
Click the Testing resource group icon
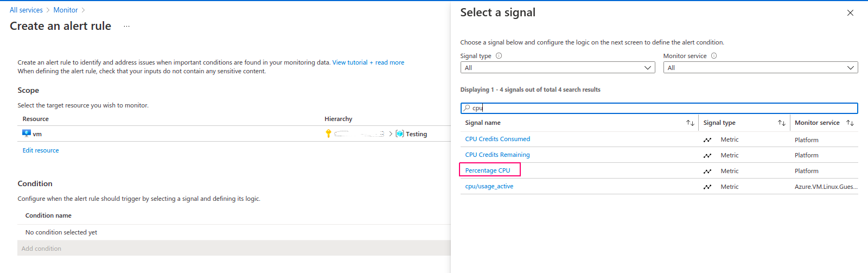click(400, 134)
